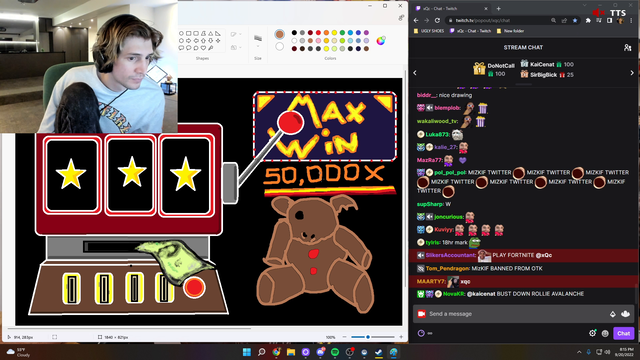The width and height of the screenshot is (640, 360).
Task: Select the right arrow shape in Paint
Action: coord(189,41)
